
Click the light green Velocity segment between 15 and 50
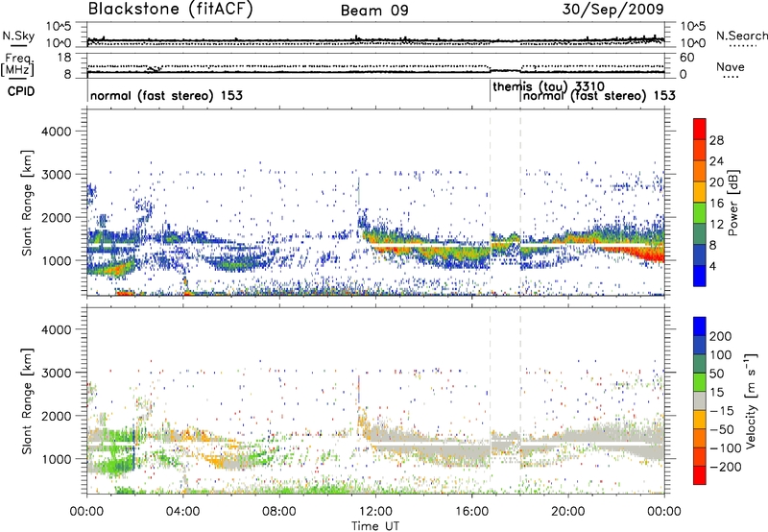coord(700,382)
